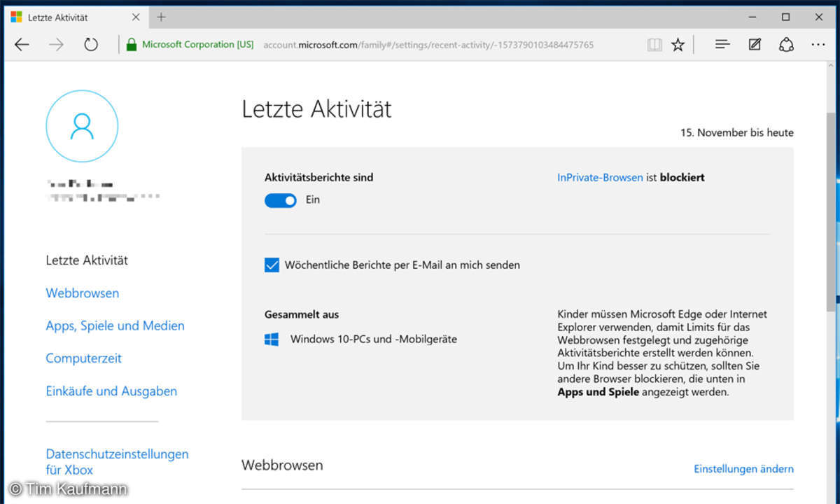Viewport: 840px width, 504px height.
Task: Open the Hub three-lines icon
Action: [722, 45]
